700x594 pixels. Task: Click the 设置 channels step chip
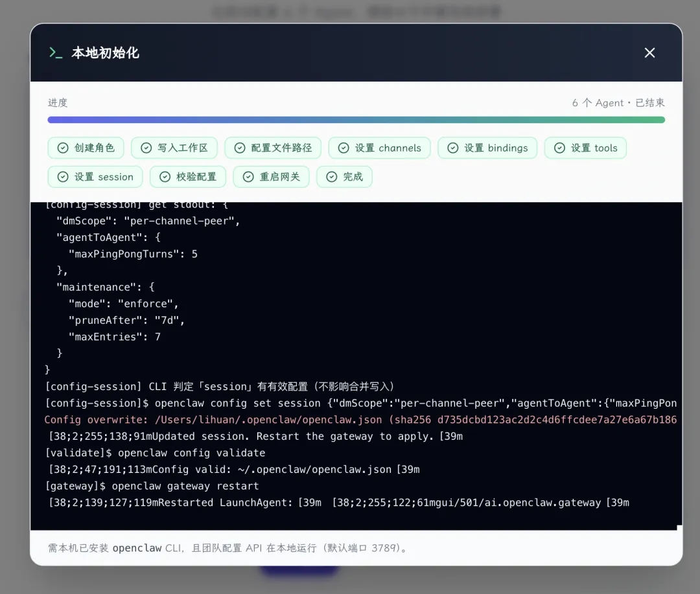(379, 148)
